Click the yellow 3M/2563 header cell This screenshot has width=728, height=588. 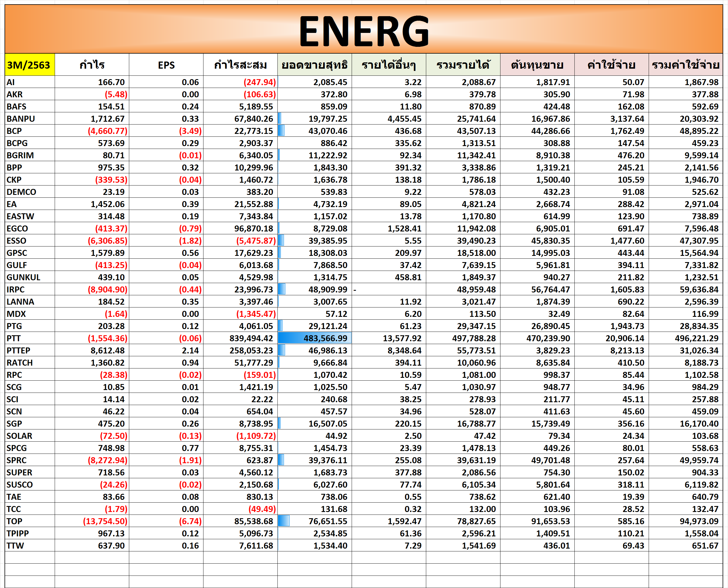point(29,65)
